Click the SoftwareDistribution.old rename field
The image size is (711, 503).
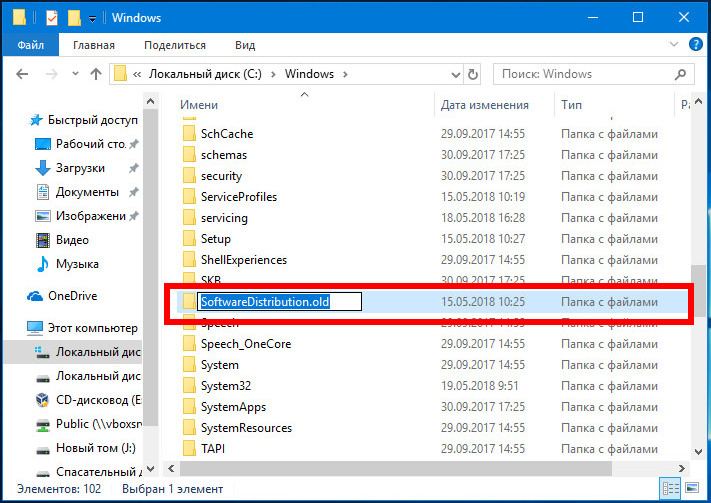(x=279, y=302)
